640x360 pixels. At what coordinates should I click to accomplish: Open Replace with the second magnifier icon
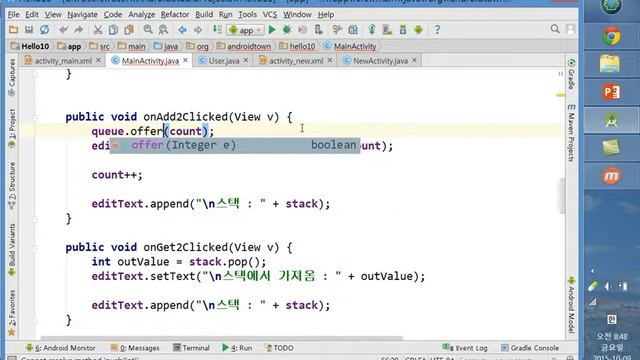point(163,30)
